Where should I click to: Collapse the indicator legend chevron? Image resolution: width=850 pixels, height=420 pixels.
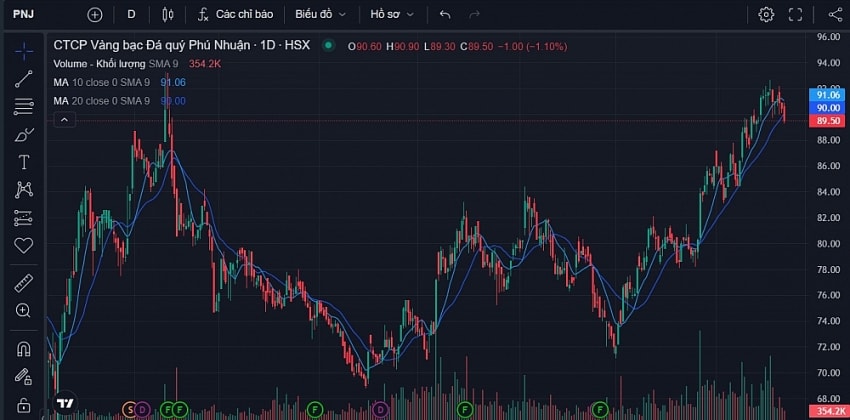(x=64, y=119)
